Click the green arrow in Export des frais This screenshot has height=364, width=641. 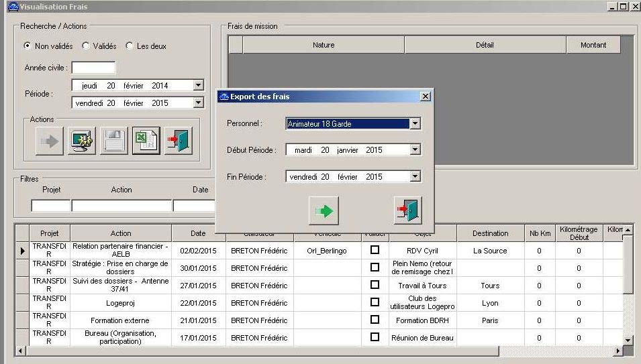coord(324,210)
